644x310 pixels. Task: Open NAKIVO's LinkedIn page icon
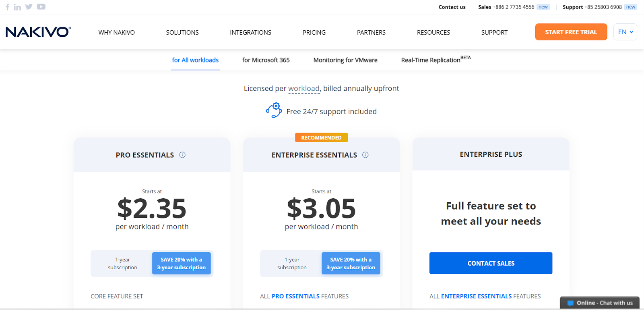point(17,7)
